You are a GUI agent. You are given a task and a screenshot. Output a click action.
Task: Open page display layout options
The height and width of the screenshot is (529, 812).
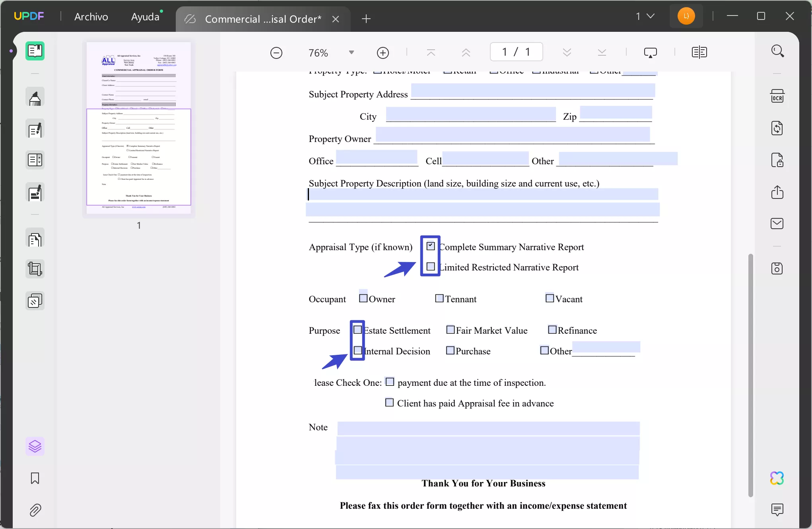pos(699,53)
